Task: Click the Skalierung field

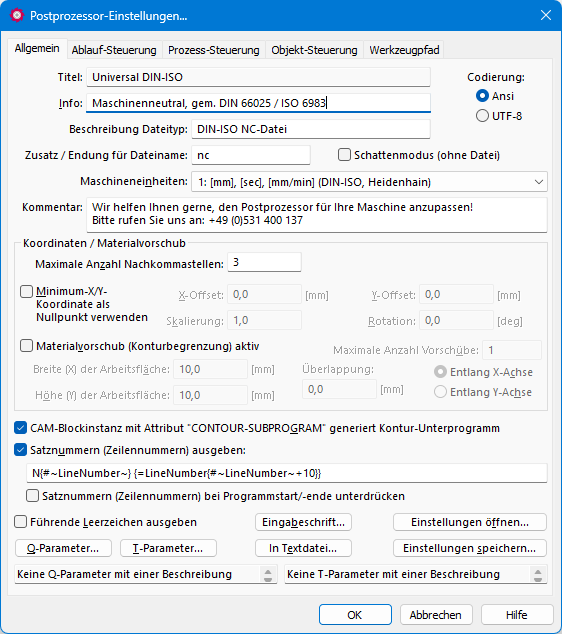Action: 264,321
